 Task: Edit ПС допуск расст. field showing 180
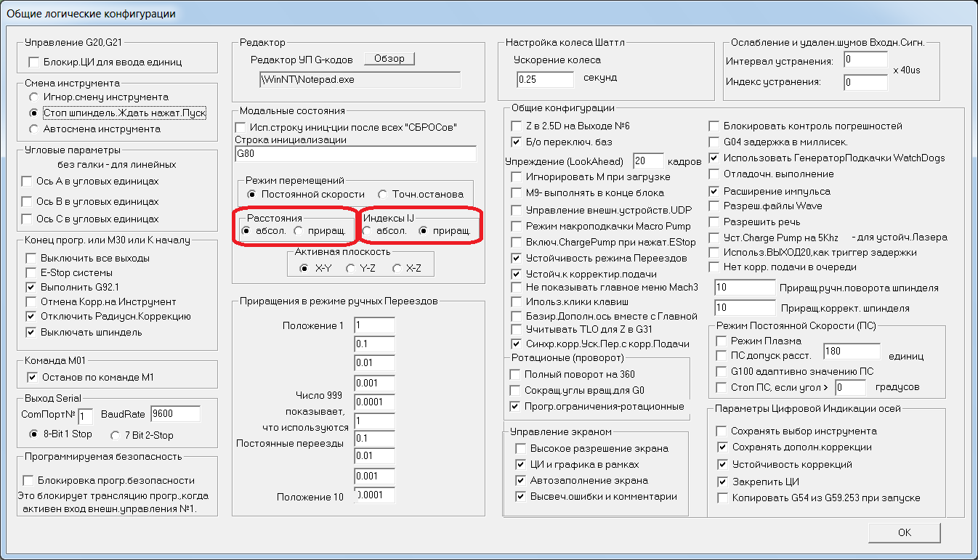[852, 352]
